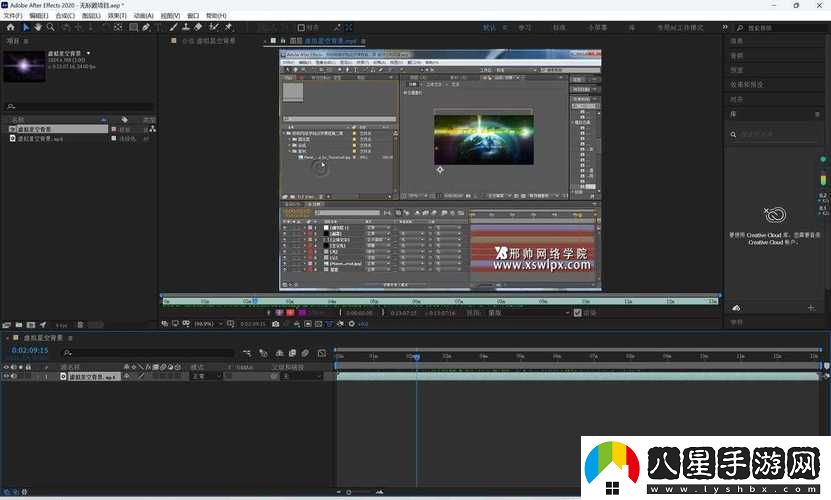Screen dimensions: 831x500
Task: Click the timeline current time 0:02:09:15
Action: point(30,351)
